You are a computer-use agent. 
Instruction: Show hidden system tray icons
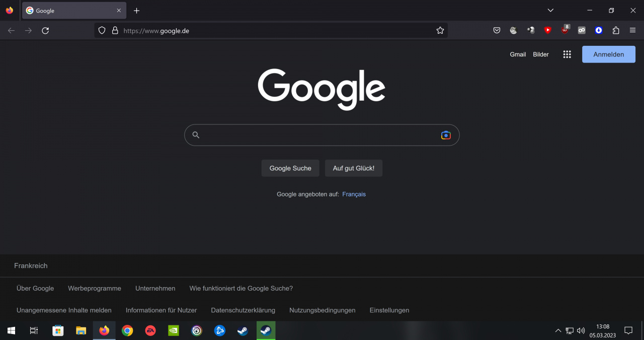point(558,330)
